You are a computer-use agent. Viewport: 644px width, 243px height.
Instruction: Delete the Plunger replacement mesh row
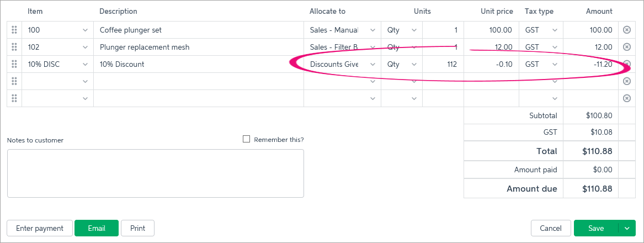[627, 47]
